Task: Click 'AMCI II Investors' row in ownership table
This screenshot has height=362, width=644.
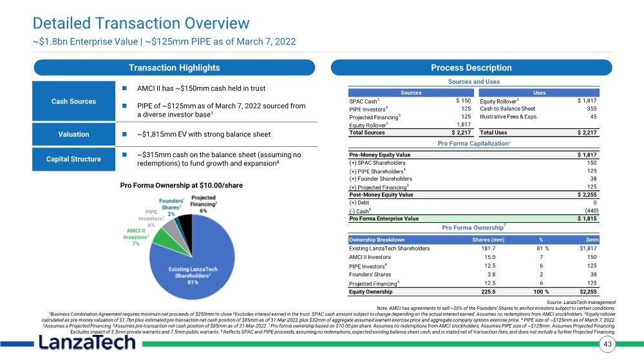Action: pos(473,257)
